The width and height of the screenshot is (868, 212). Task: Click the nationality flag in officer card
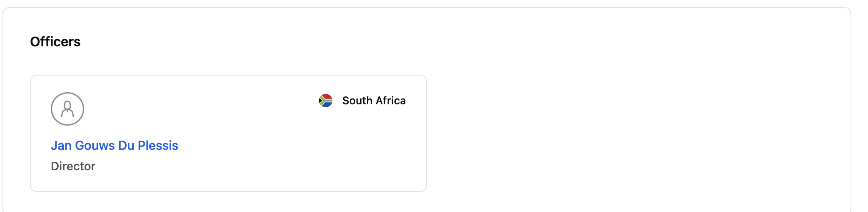(326, 101)
